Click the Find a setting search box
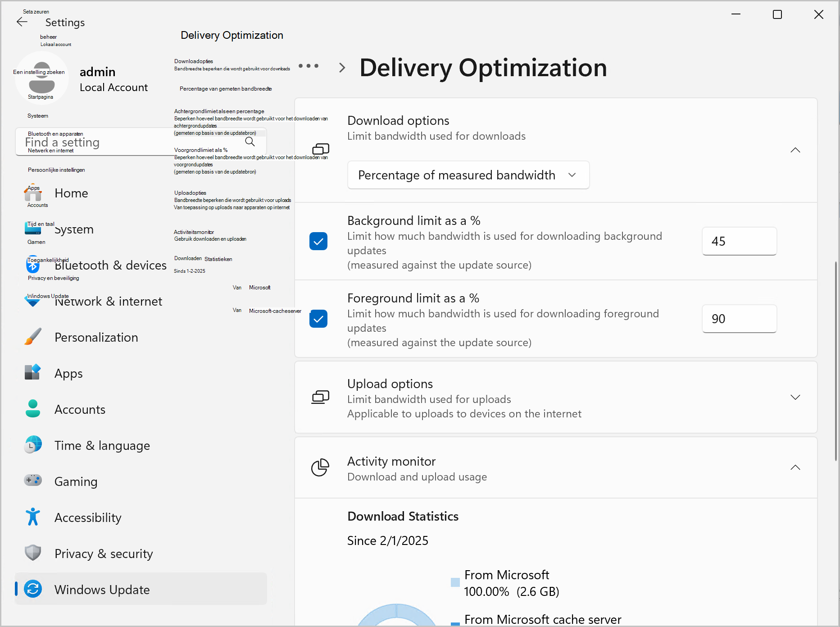 coord(141,142)
